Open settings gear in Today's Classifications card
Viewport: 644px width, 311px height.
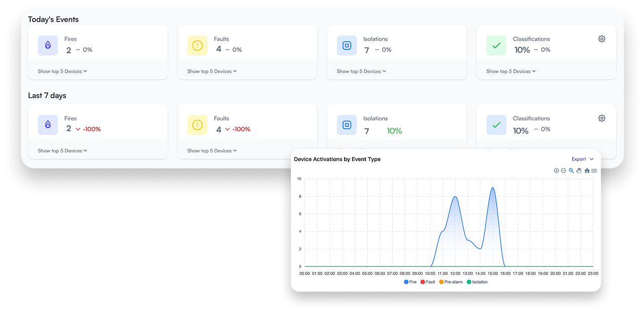(602, 39)
